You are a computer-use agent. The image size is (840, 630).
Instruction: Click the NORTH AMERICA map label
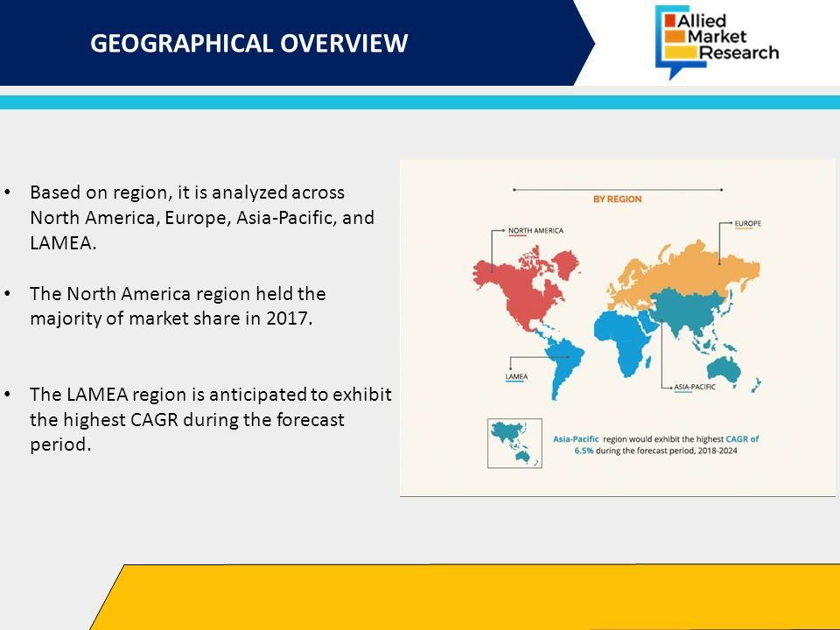click(x=535, y=230)
